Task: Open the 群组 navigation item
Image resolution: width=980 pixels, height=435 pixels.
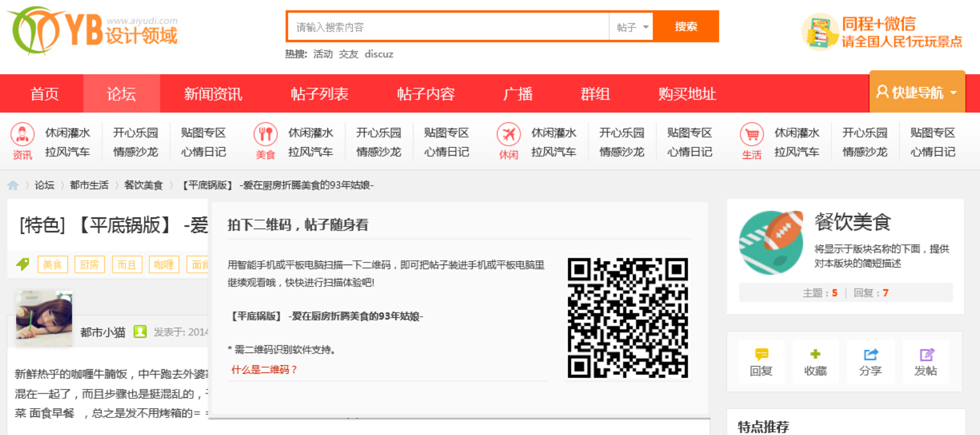Action: (x=595, y=94)
